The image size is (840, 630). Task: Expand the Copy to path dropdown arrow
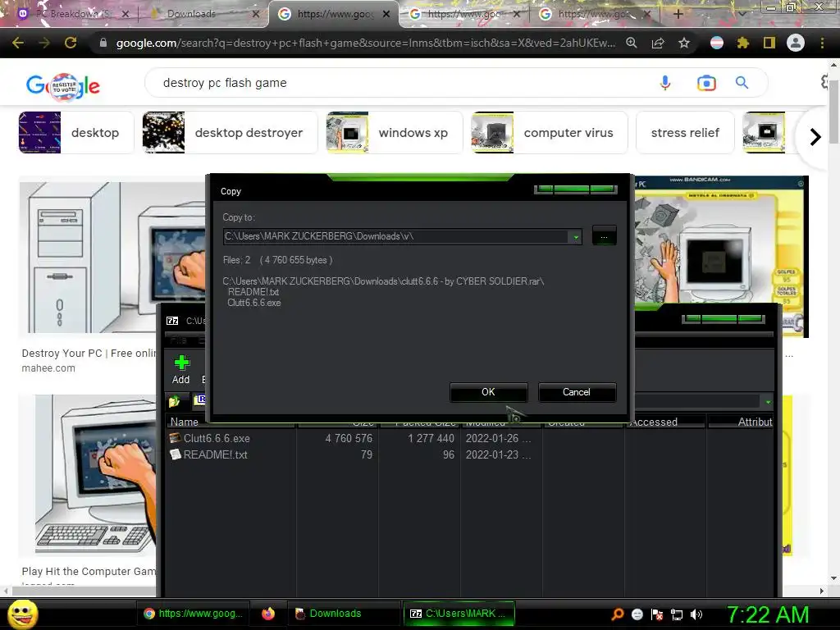coord(575,237)
